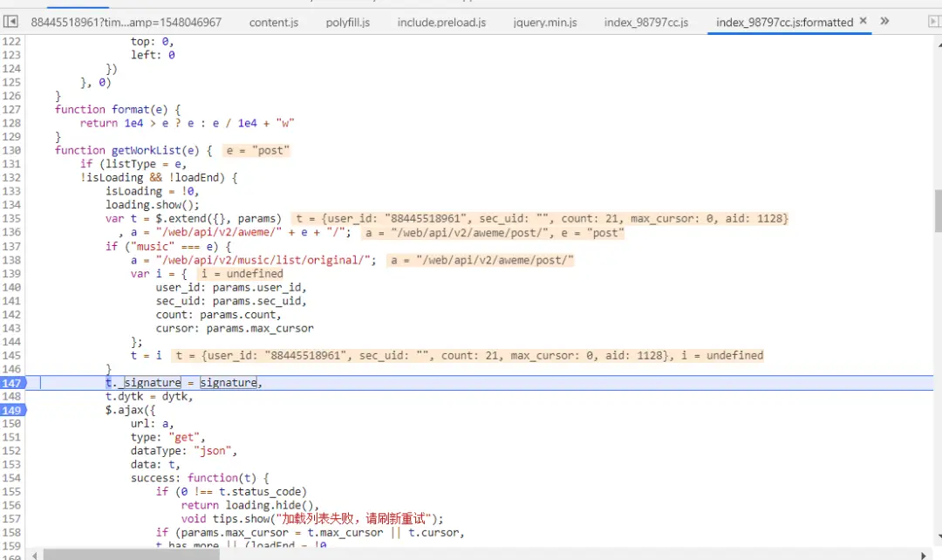This screenshot has height=560, width=942.
Task: Set a breakpoint on line number 135
Action: tap(12, 219)
